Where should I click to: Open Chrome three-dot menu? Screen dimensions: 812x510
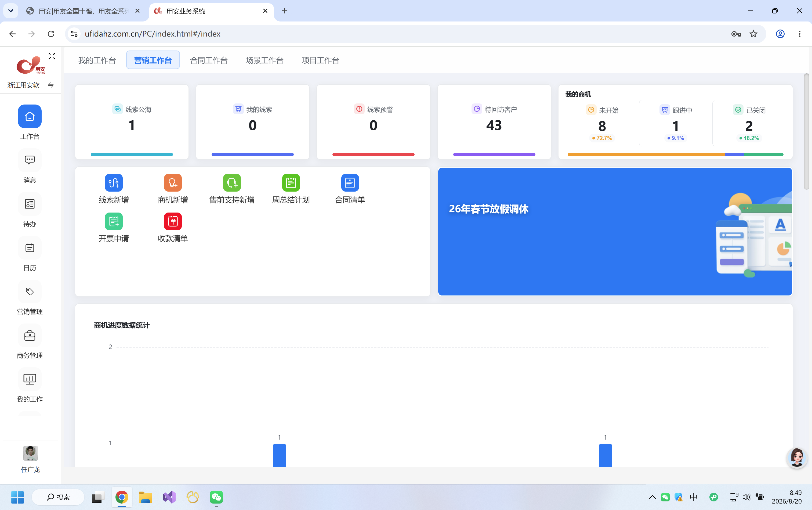click(x=800, y=34)
